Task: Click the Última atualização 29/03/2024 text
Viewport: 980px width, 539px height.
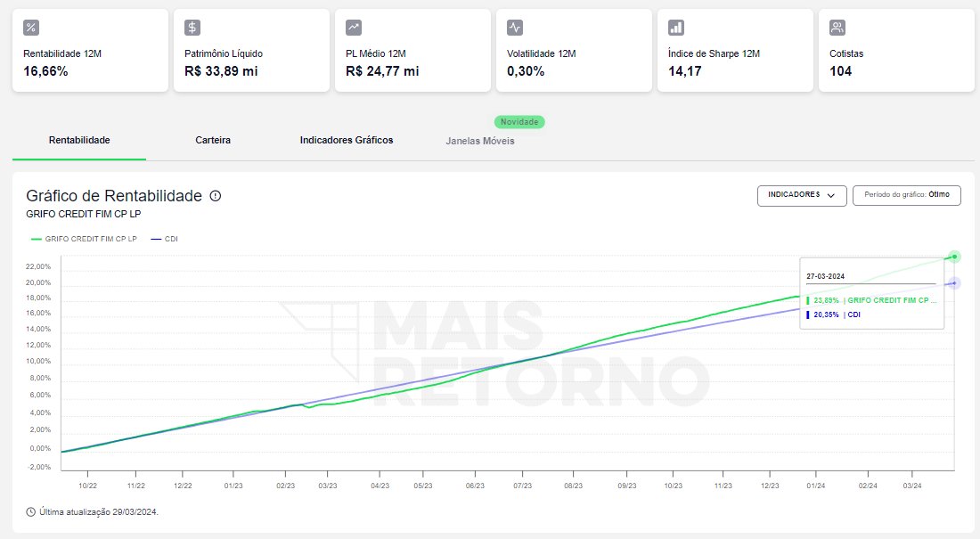Action: click(99, 512)
